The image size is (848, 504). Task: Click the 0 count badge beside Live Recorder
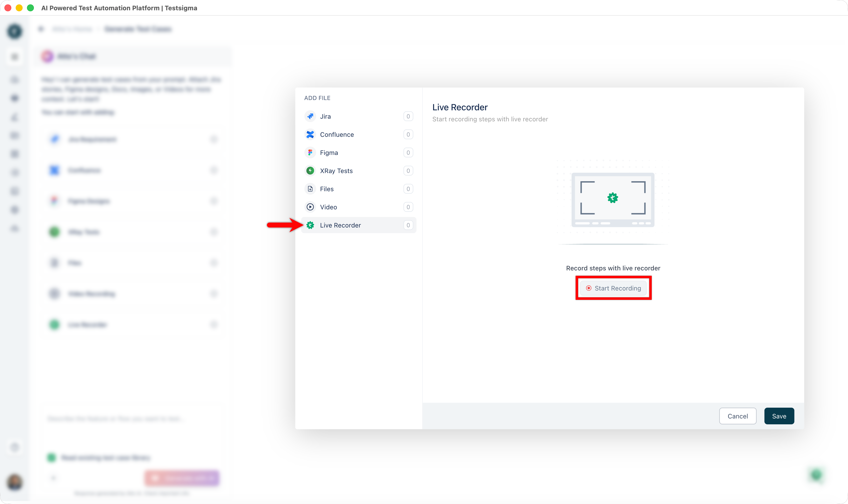pos(408,225)
